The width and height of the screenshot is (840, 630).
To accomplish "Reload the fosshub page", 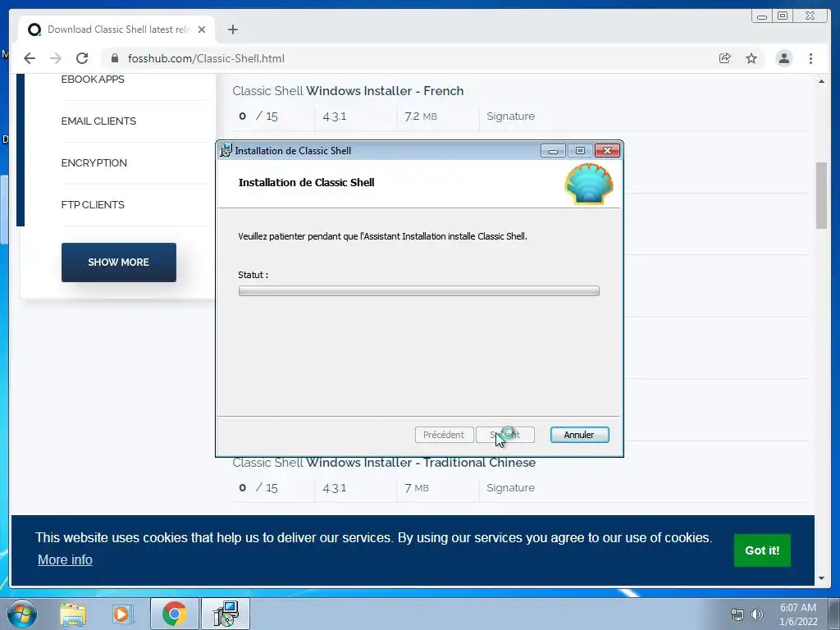I will (x=82, y=58).
